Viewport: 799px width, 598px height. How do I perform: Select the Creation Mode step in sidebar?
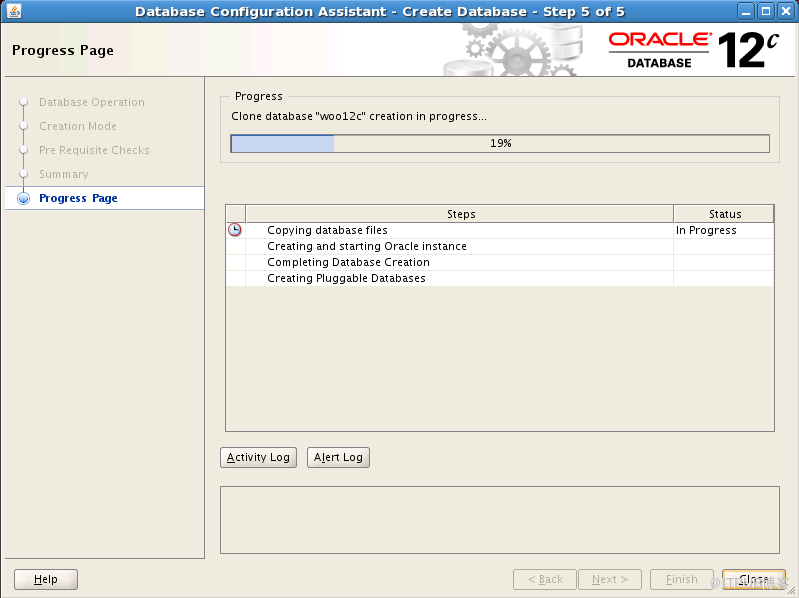78,126
